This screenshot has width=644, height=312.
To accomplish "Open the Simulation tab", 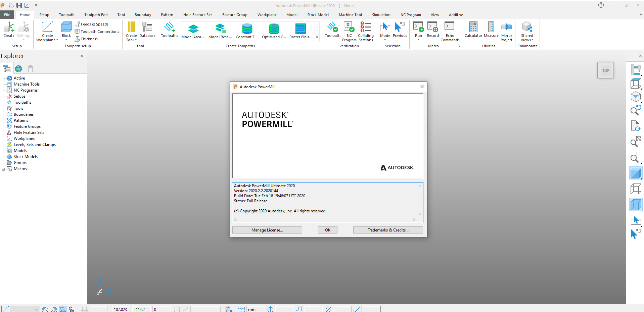I will pos(381,15).
